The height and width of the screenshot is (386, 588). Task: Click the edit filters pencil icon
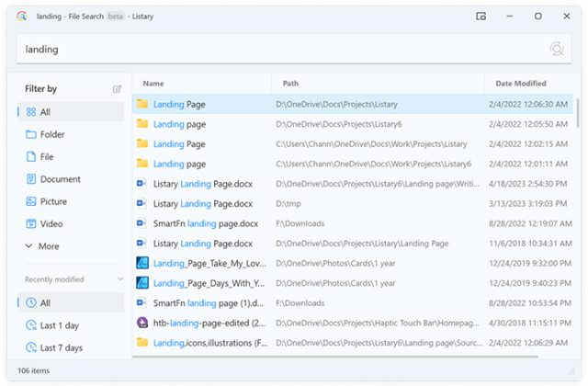(117, 89)
